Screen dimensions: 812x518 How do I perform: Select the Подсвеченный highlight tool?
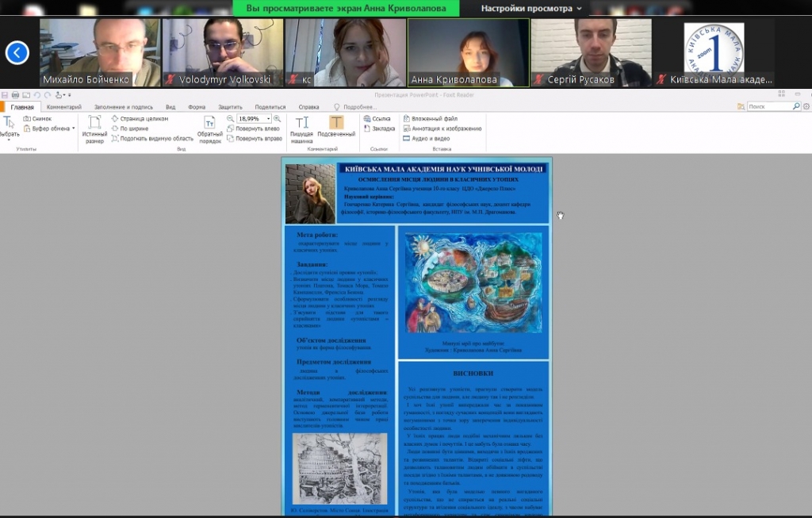(x=336, y=127)
